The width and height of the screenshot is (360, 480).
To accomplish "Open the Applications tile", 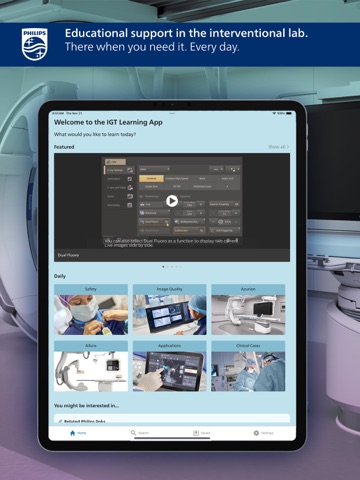I will coord(169,366).
